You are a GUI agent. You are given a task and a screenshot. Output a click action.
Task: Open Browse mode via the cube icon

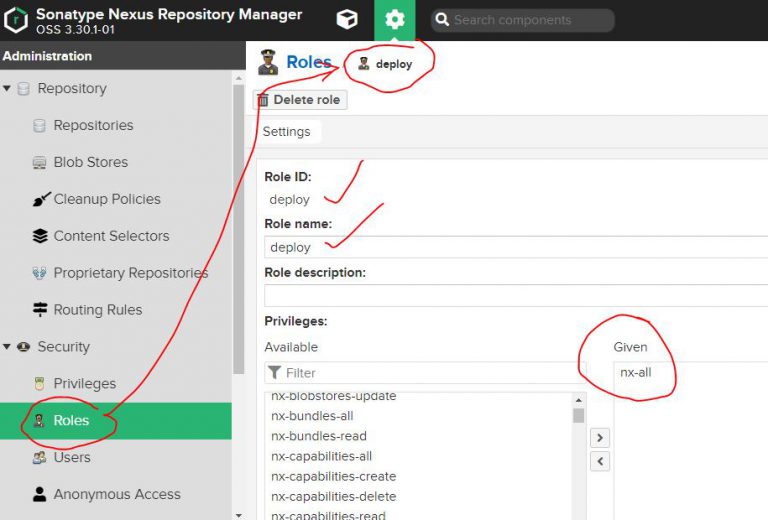point(347,20)
